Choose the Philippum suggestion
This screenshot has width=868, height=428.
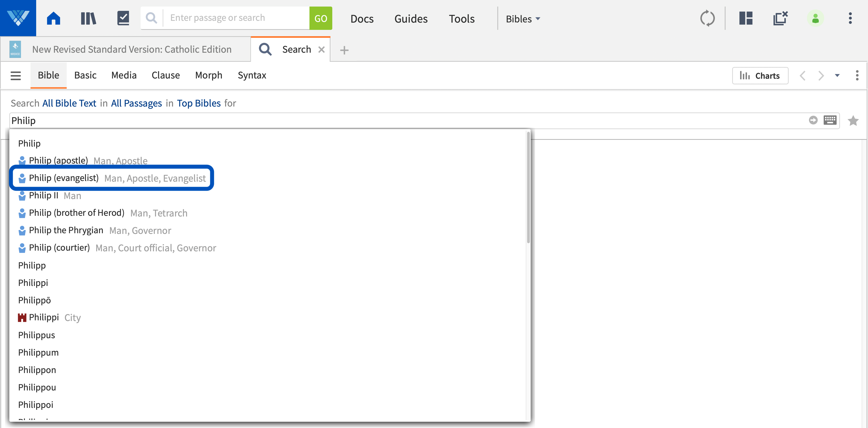click(38, 352)
